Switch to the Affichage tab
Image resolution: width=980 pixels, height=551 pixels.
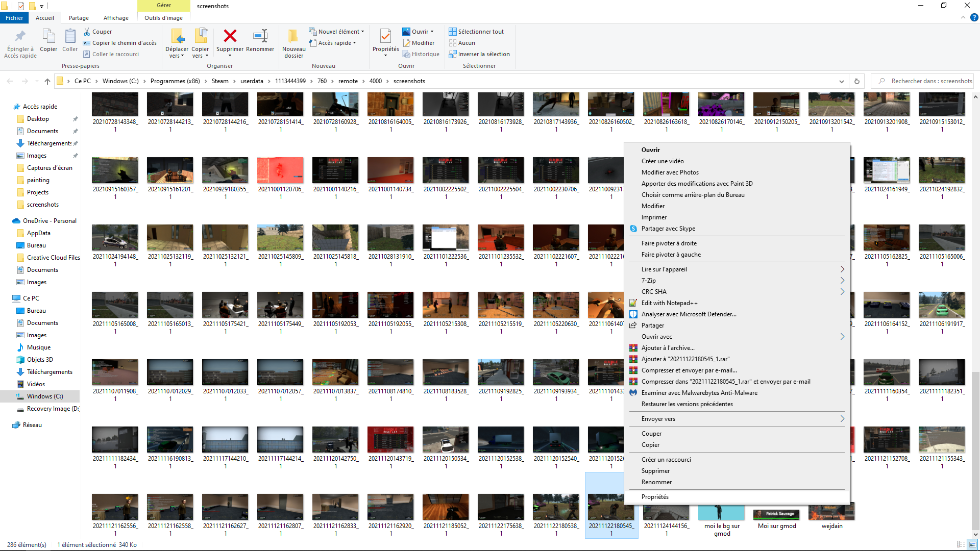coord(116,18)
